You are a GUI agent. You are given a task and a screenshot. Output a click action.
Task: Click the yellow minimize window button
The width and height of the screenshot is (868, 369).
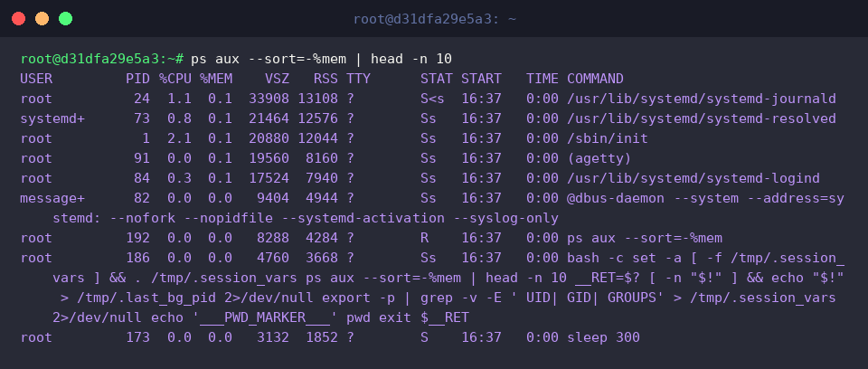coord(42,19)
